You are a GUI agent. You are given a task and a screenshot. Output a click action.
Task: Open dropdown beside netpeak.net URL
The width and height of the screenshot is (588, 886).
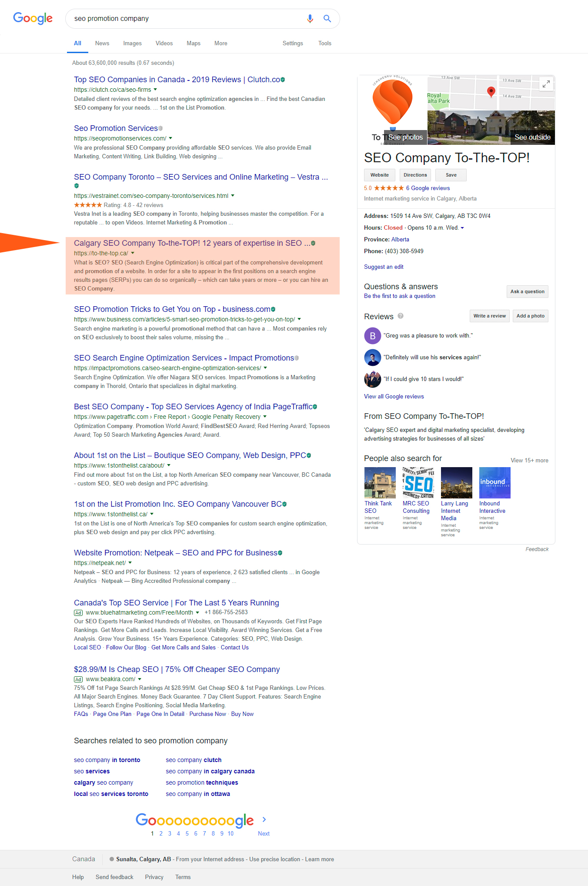click(130, 563)
